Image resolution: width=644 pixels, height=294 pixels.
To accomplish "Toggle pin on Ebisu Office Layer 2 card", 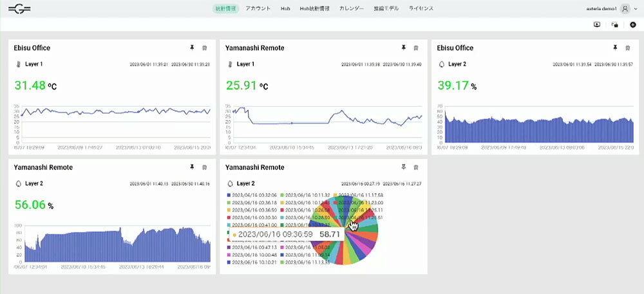I will point(614,48).
